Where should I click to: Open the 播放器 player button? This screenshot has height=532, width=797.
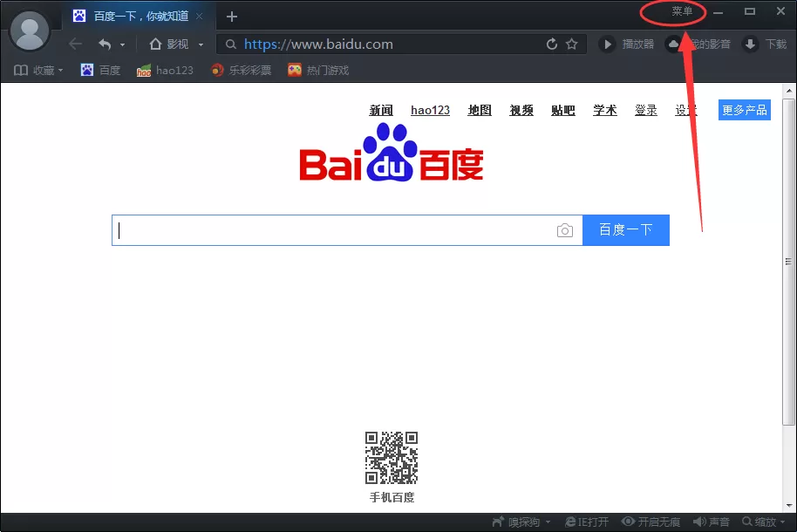point(627,44)
